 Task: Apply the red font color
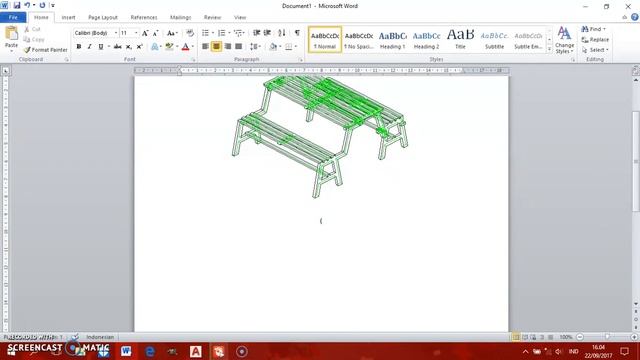(x=186, y=47)
